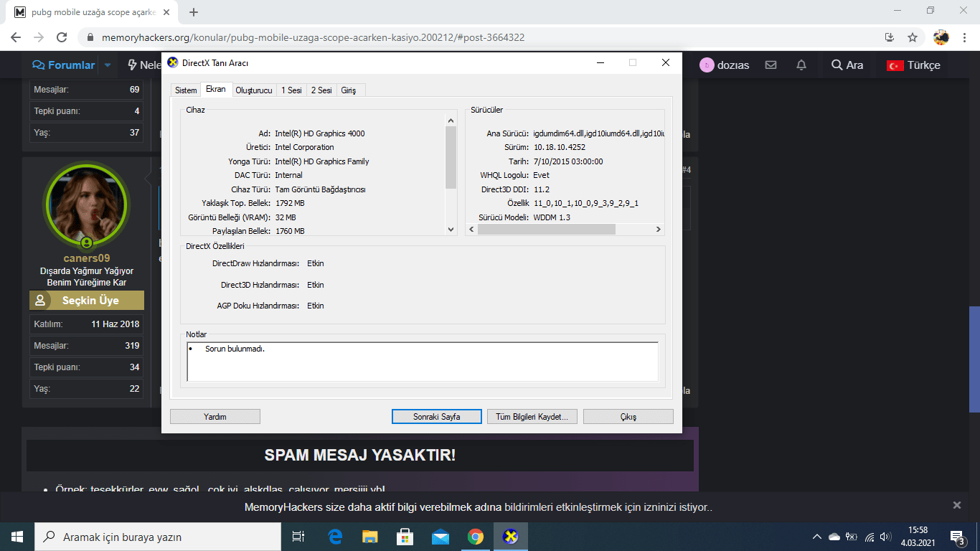Image resolution: width=980 pixels, height=551 pixels.
Task: Open Chrome three-dot menu
Action: 965,37
